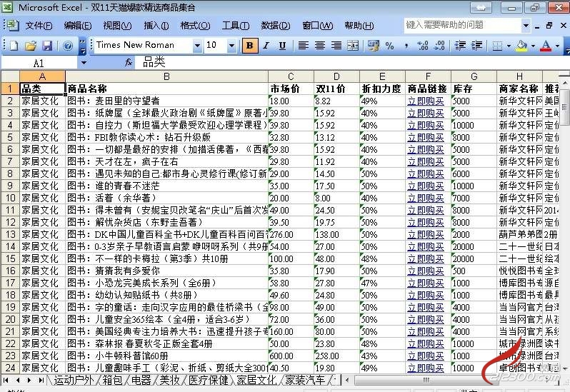Open the borders dropdown arrow

pyautogui.click(x=509, y=46)
